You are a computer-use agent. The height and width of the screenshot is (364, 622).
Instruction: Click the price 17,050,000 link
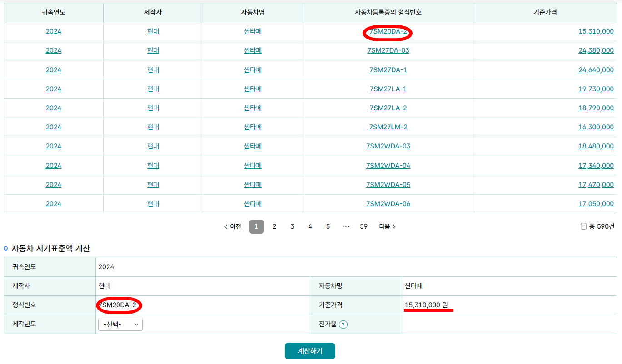596,204
